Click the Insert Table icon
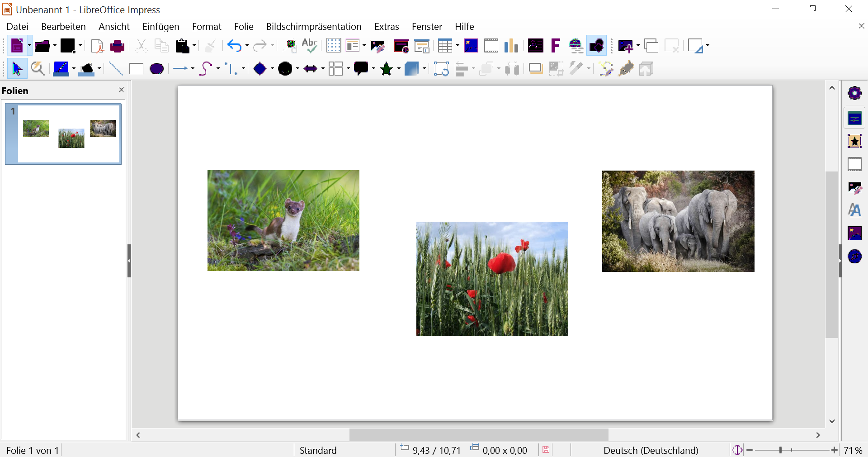This screenshot has width=868, height=457. [x=445, y=46]
